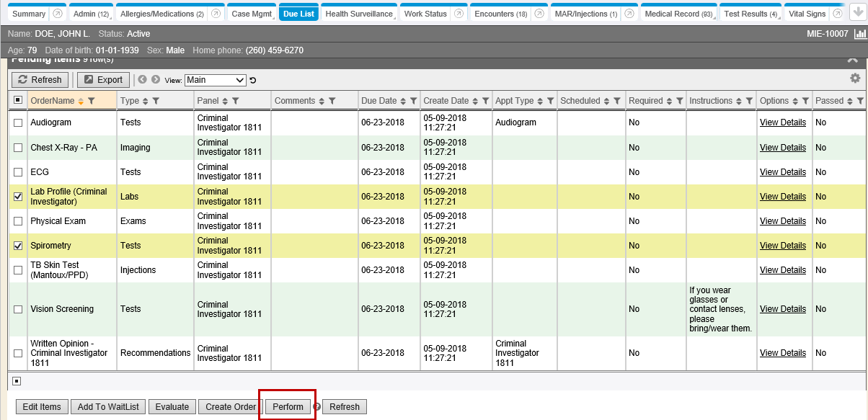Image resolution: width=868 pixels, height=420 pixels.
Task: Click the sort arrows on Due Date
Action: [403, 101]
